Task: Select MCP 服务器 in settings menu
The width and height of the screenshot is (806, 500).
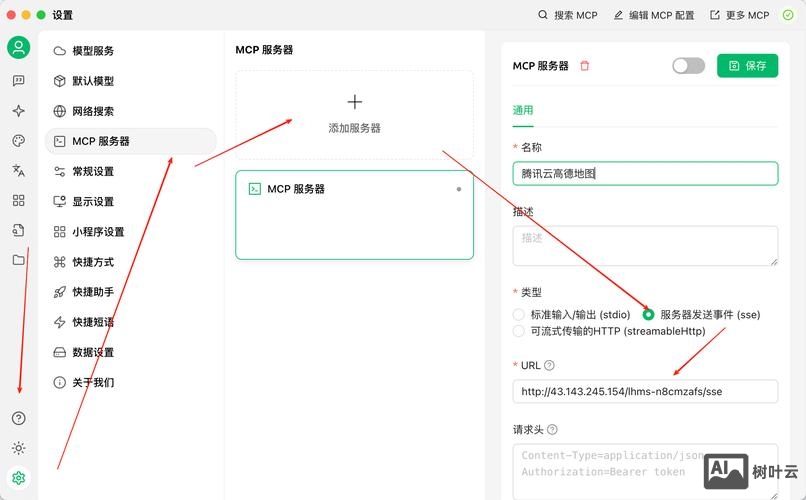Action: 131,141
